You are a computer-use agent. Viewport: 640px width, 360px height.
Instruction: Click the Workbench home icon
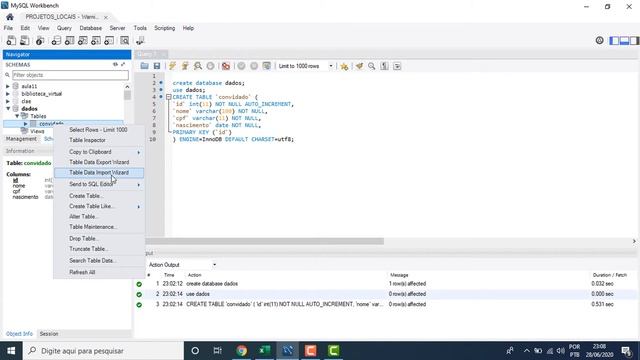[x=10, y=17]
